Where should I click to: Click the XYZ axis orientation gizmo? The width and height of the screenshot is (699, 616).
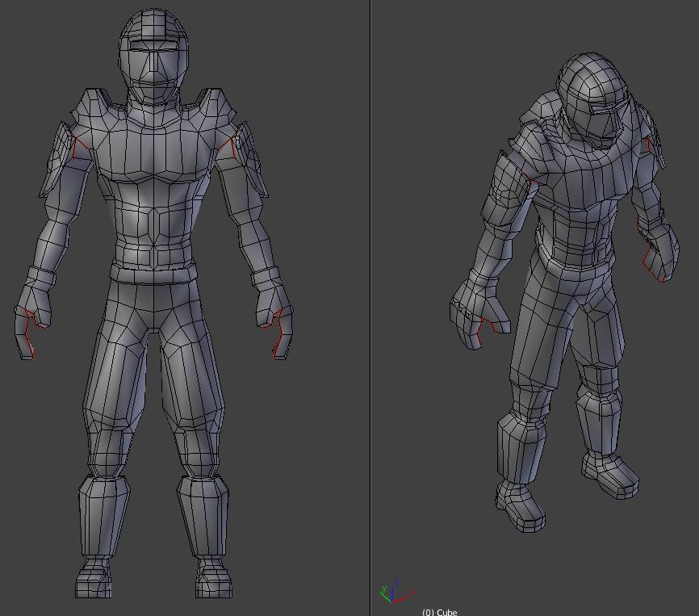396,593
